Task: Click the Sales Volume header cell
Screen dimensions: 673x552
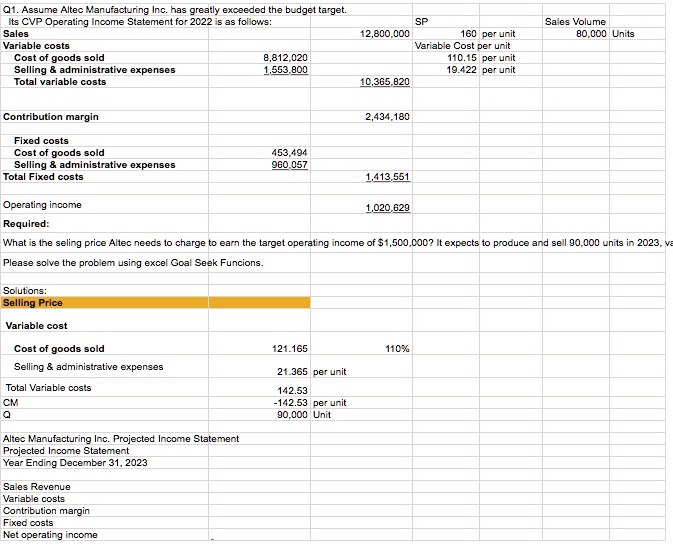Action: click(x=576, y=22)
